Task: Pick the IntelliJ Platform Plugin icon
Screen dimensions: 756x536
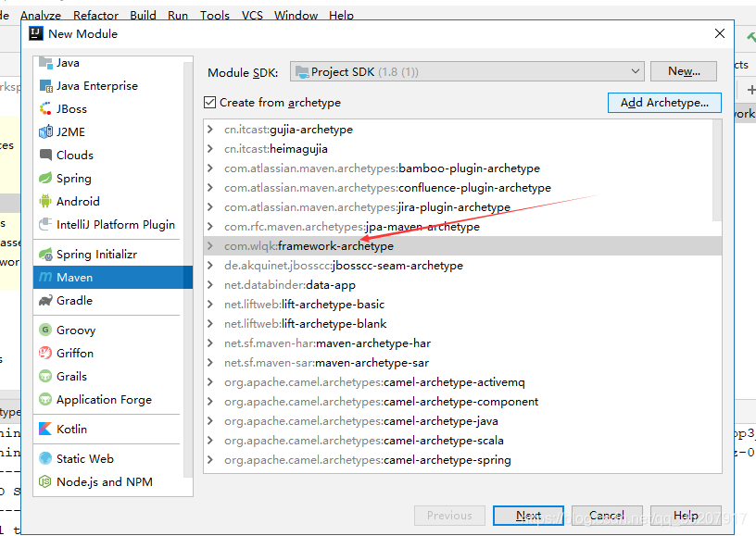Action: tap(45, 224)
